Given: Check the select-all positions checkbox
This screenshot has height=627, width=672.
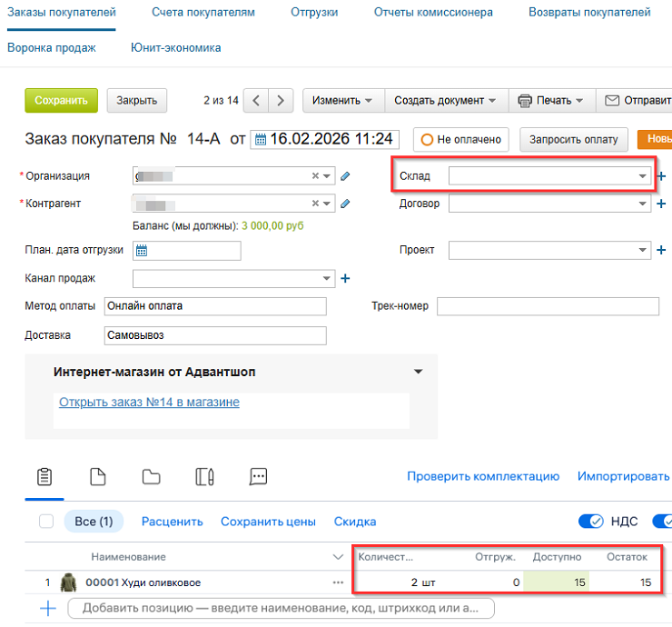Looking at the screenshot, I should point(46,522).
